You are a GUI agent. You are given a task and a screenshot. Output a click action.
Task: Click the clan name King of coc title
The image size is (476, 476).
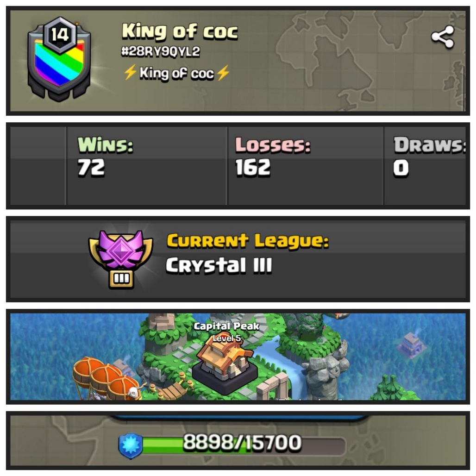(x=180, y=31)
